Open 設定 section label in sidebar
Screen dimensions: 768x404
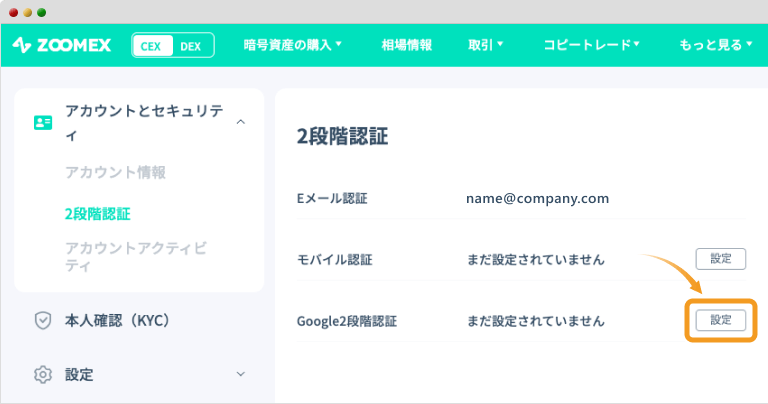[79, 375]
